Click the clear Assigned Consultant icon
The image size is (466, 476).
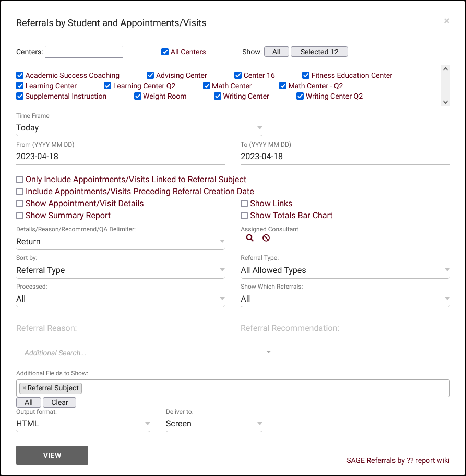pos(266,238)
